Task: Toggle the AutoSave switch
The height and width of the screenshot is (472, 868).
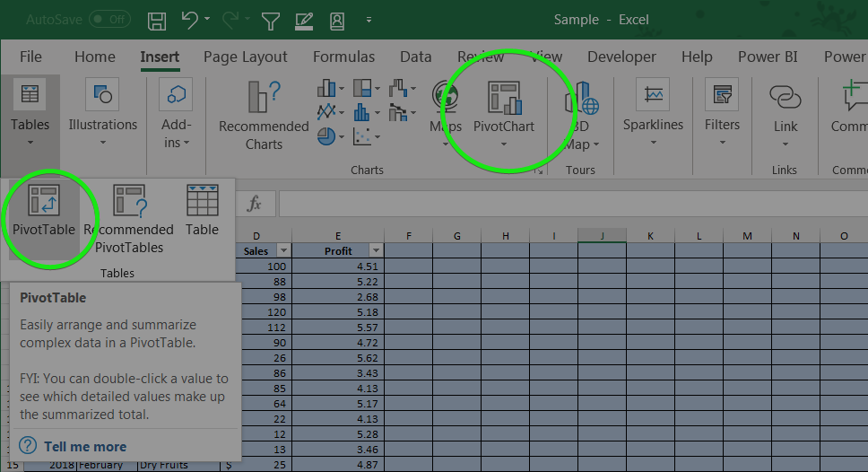Action: point(109,20)
